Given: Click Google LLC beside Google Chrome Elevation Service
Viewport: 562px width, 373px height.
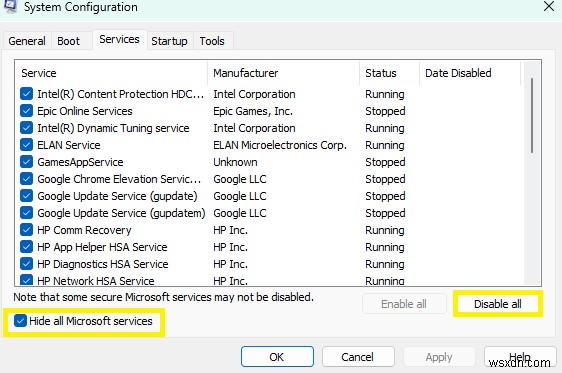Looking at the screenshot, I should click(240, 179).
